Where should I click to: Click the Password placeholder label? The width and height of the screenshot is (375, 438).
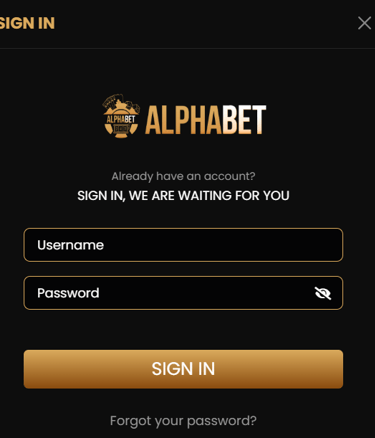pyautogui.click(x=68, y=293)
